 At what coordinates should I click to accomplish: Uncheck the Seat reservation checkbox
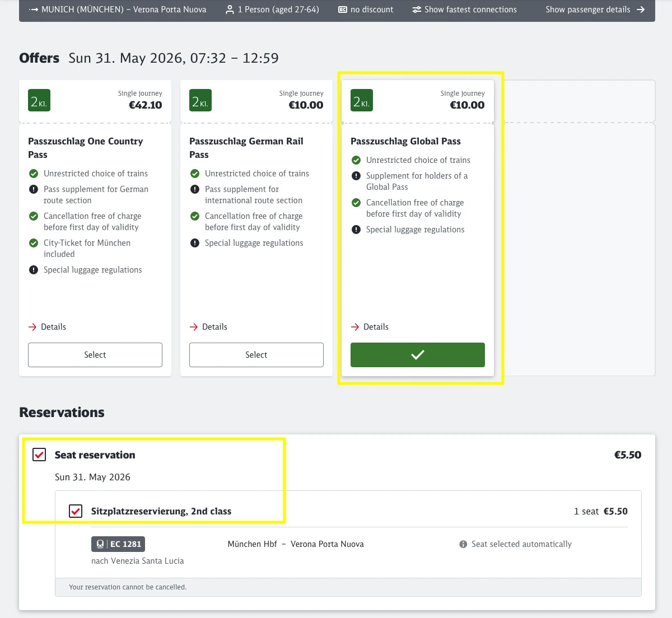click(39, 455)
